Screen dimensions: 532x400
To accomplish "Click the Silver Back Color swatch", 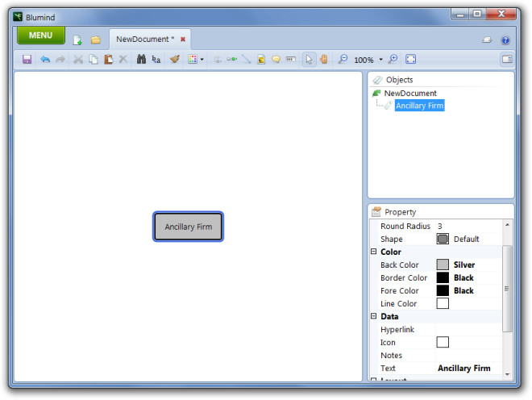I will tap(443, 265).
